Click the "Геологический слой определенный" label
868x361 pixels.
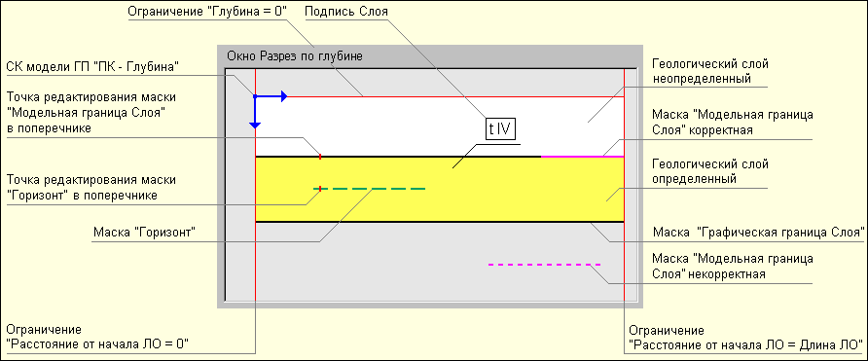(x=710, y=171)
